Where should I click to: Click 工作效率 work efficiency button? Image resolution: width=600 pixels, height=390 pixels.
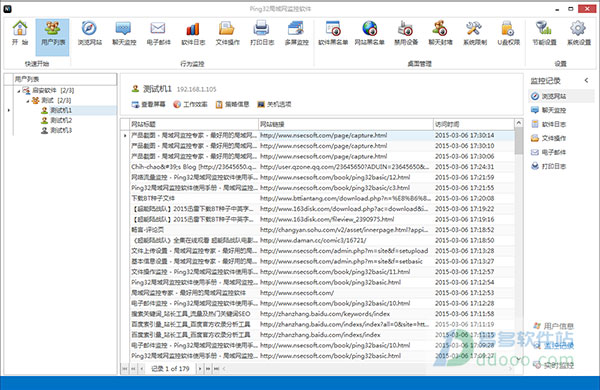point(190,104)
